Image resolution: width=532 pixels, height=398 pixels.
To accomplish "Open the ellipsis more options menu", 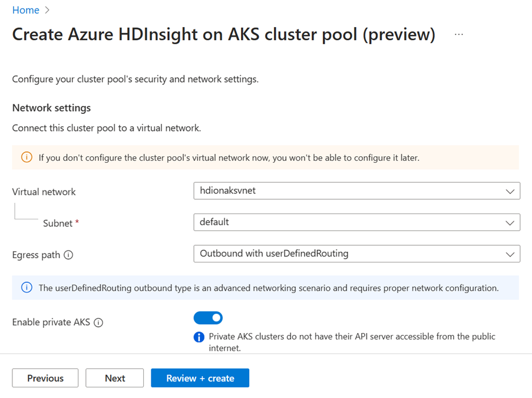I will click(459, 35).
